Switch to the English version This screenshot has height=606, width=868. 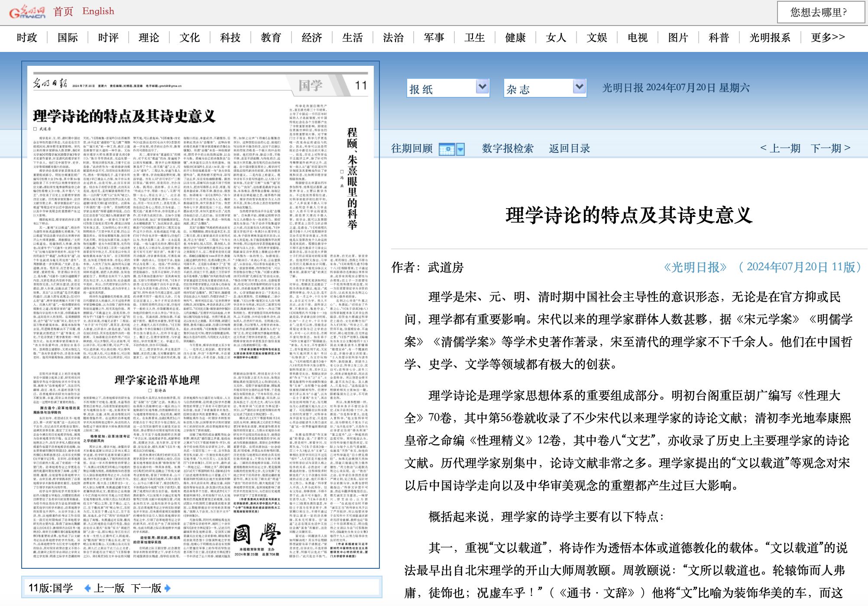[x=98, y=11]
